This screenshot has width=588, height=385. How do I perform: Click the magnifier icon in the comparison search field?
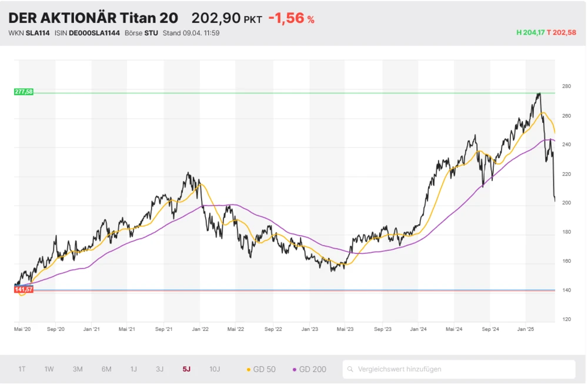350,369
